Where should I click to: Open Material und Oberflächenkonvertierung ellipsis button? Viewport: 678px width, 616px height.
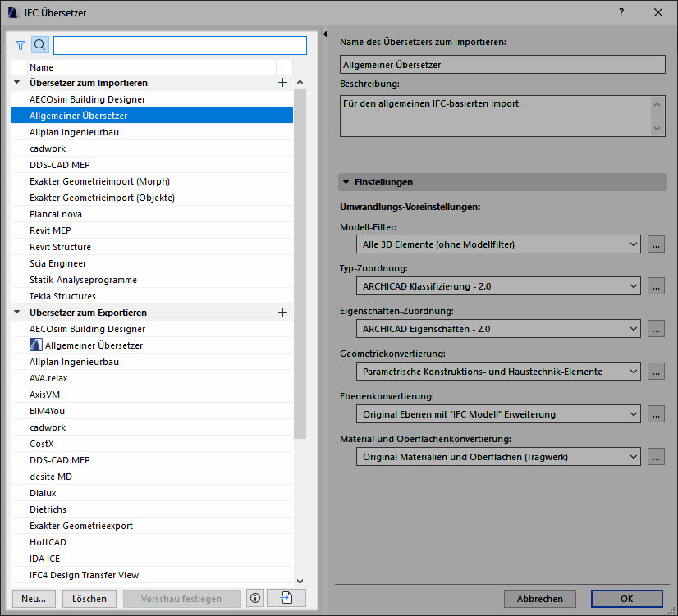(656, 457)
